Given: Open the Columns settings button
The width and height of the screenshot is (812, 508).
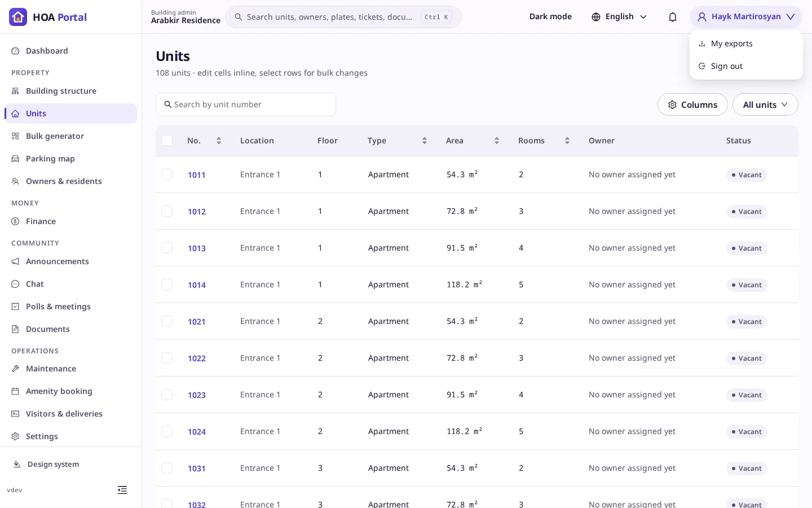Looking at the screenshot, I should (692, 104).
